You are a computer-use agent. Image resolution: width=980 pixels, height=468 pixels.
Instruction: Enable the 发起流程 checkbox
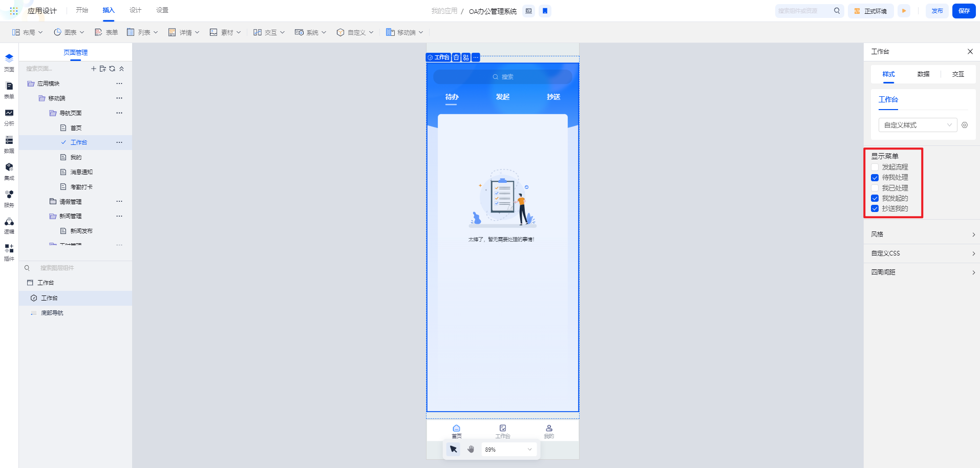tap(875, 167)
